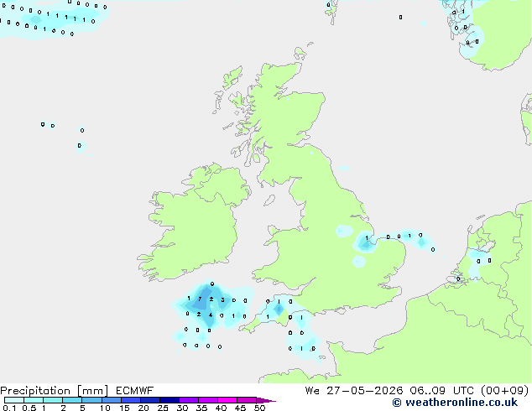The image size is (532, 411).
Task: Click the 25–30 mm dark blue legend swatch
Action: (170, 400)
